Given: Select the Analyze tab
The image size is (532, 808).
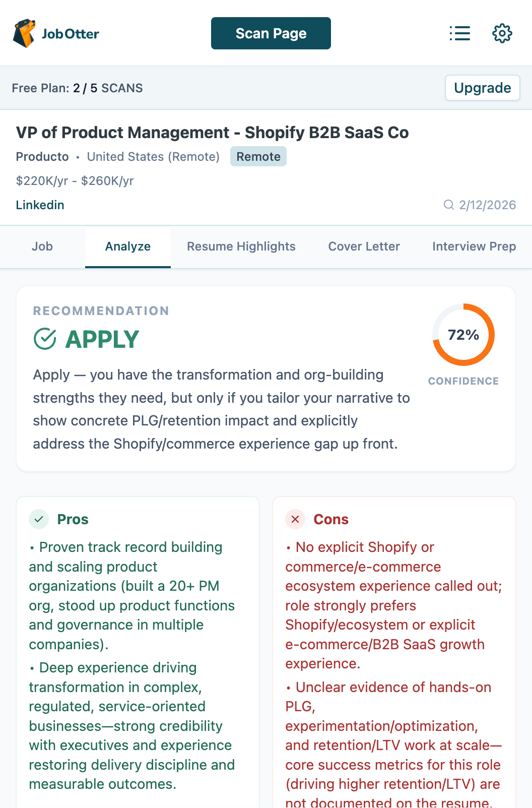Looking at the screenshot, I should click(x=128, y=246).
